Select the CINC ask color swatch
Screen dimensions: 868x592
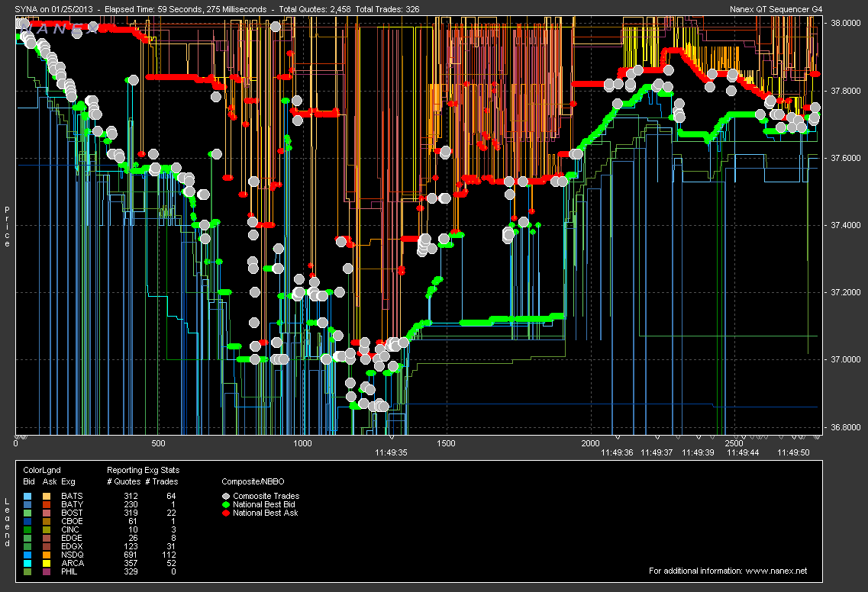47,529
